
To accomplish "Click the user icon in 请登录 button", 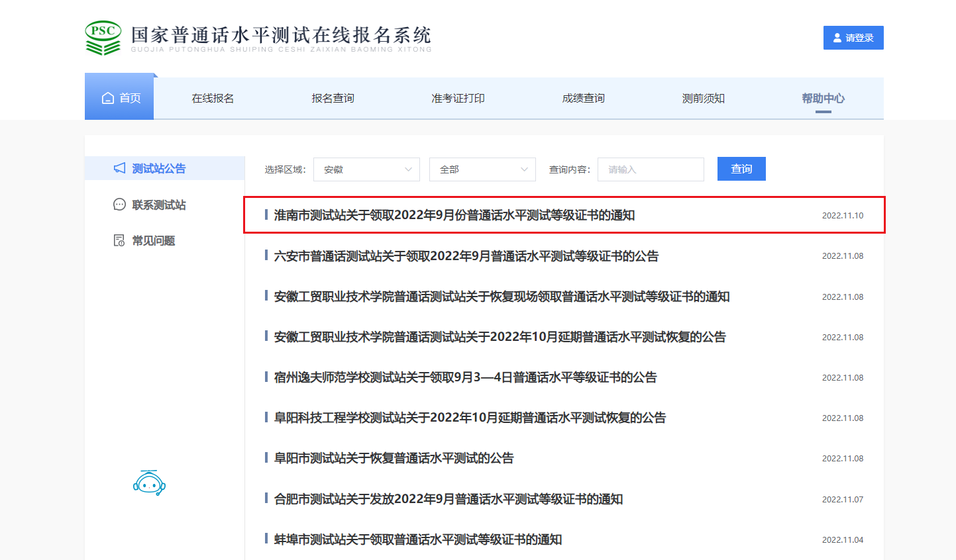I will 837,38.
